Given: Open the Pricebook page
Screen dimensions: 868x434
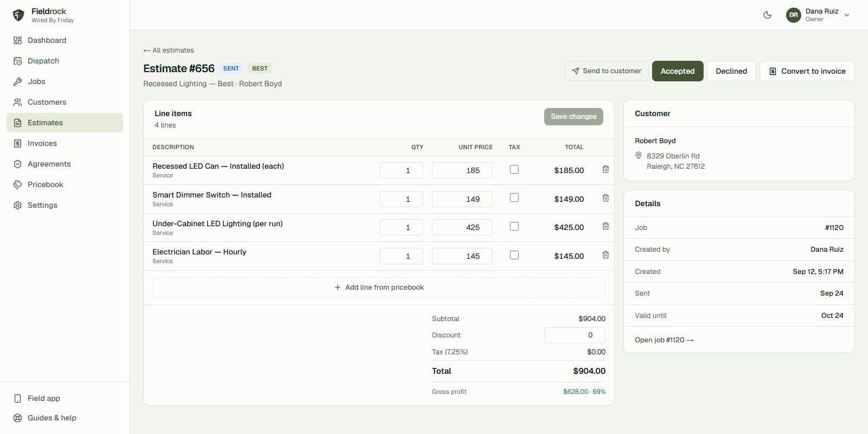Looking at the screenshot, I should coord(65,184).
